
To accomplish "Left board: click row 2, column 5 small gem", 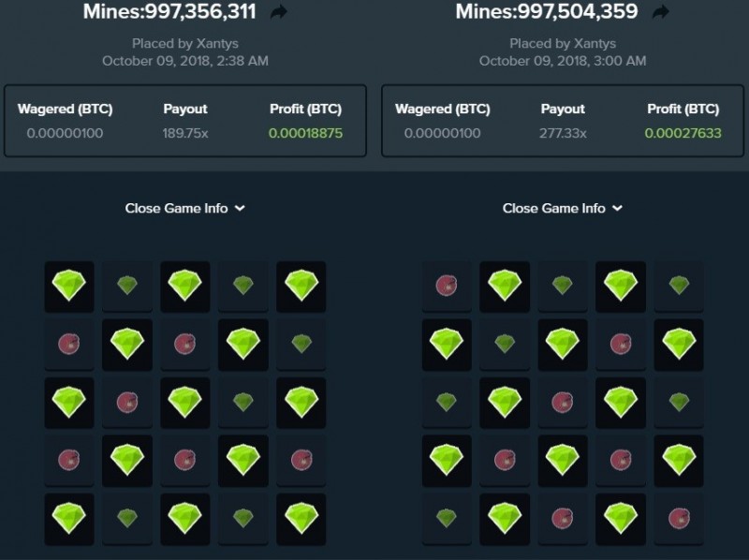I will [301, 344].
